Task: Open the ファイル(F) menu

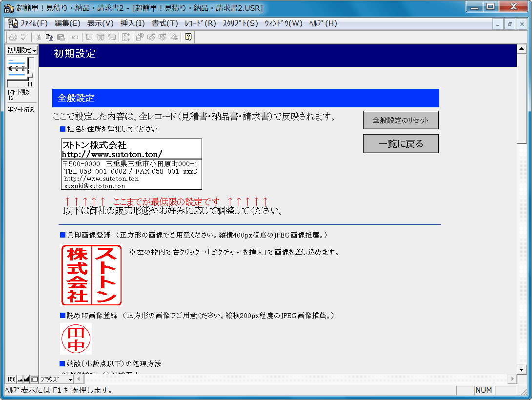Action: click(x=34, y=23)
